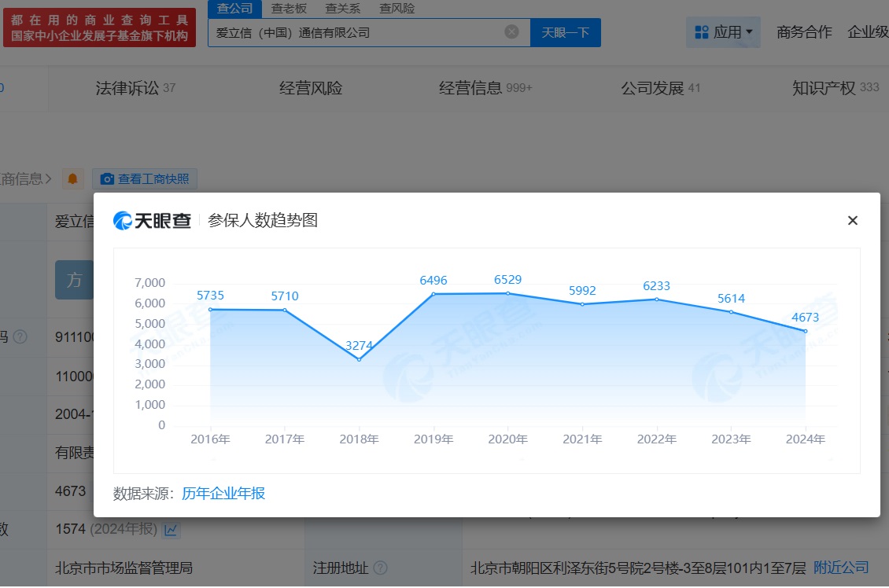The height and width of the screenshot is (588, 889).
Task: Open the 经营信息 section
Action: 485,88
